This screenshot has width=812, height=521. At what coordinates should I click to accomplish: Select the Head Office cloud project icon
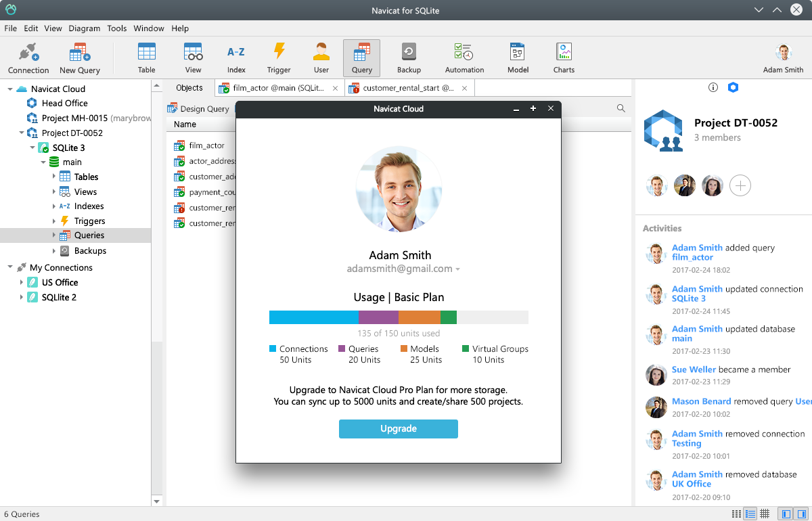31,103
